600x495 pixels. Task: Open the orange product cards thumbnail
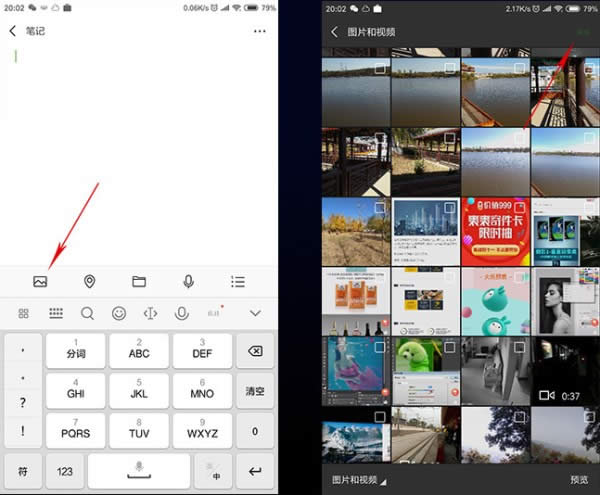(x=356, y=301)
